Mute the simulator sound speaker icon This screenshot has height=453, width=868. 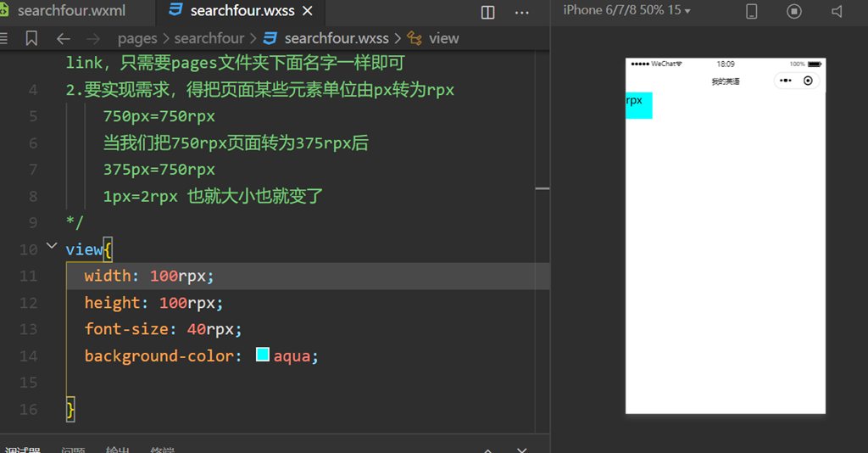(837, 11)
